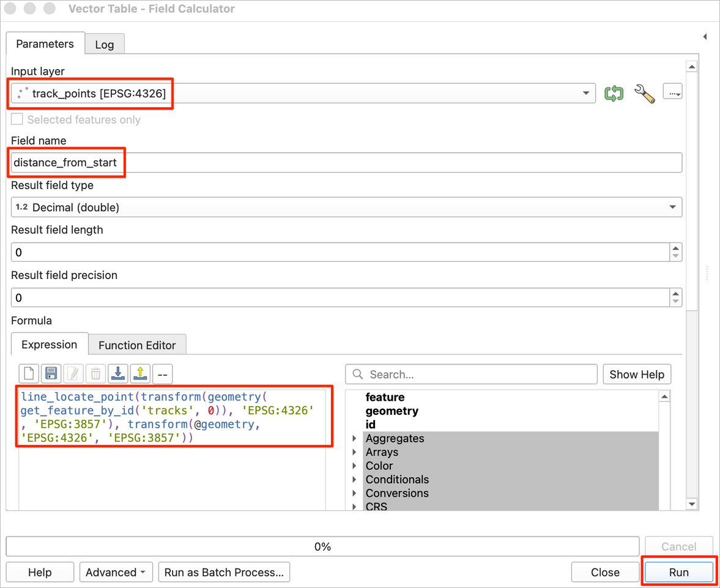Toggle the Selected features only checkbox
Image resolution: width=720 pixels, height=588 pixels.
(x=17, y=119)
